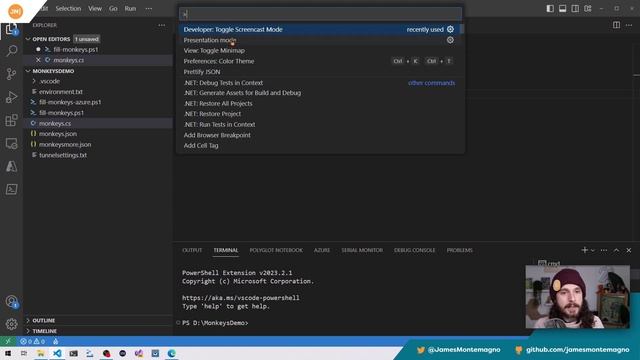Collapse the Open Editors section
The width and height of the screenshot is (640, 360).
point(28,39)
